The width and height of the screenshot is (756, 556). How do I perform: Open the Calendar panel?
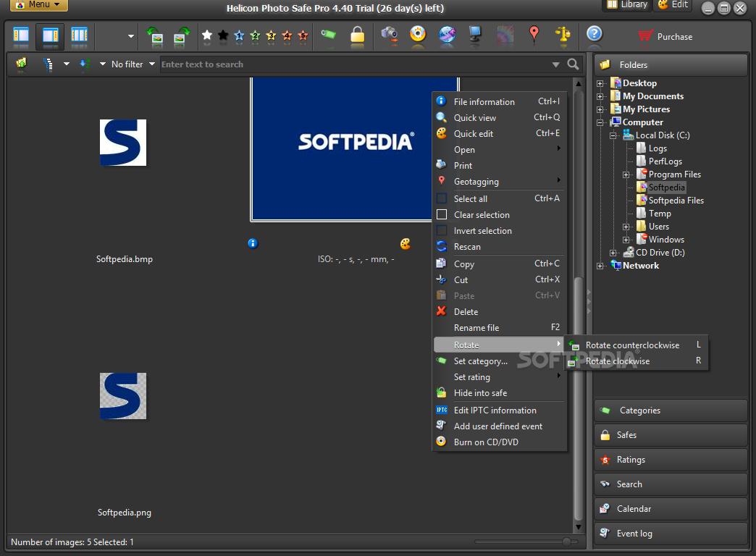tap(671, 509)
